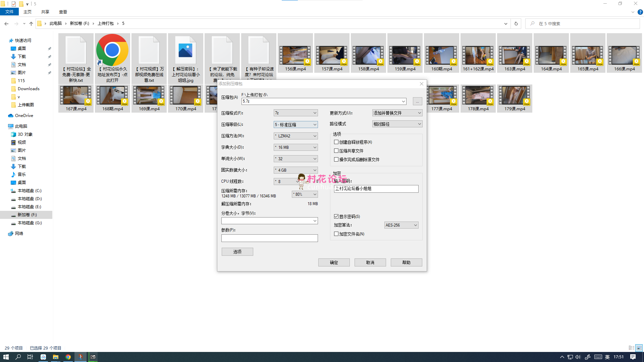Open the Windows Start menu
The width and height of the screenshot is (644, 362).
6,357
